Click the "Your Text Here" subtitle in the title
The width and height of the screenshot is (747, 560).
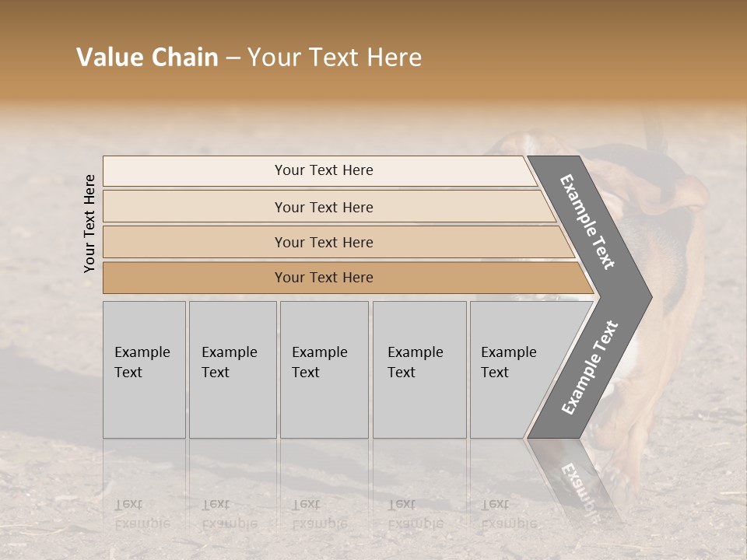335,58
